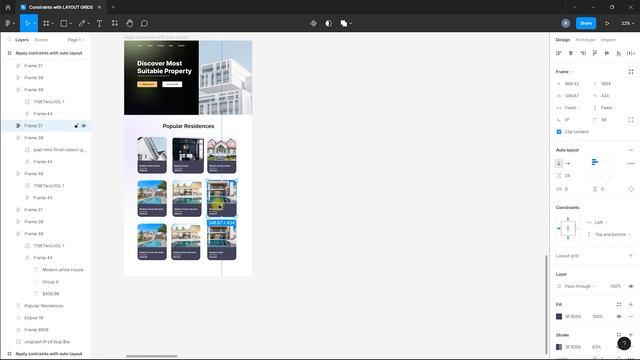Screen dimensions: 640x360
Task: Select the Rectangle shape tool
Action: 64,23
